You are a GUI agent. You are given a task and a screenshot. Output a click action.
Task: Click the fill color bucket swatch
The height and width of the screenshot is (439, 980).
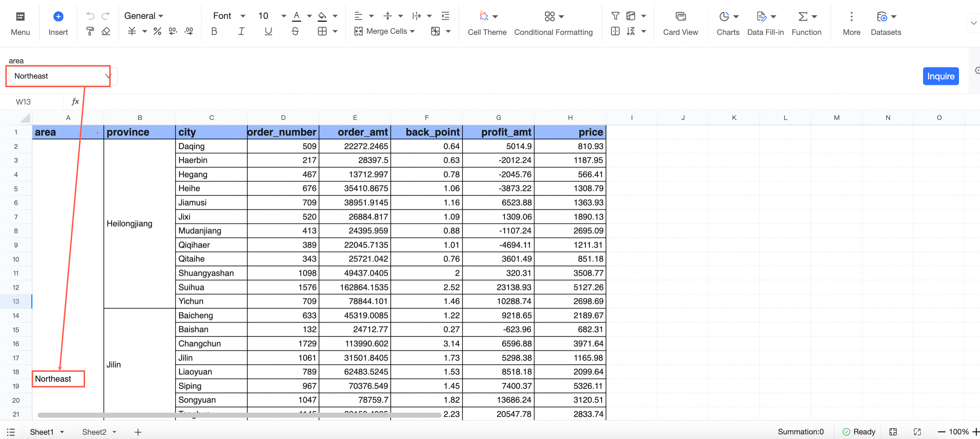tap(322, 16)
